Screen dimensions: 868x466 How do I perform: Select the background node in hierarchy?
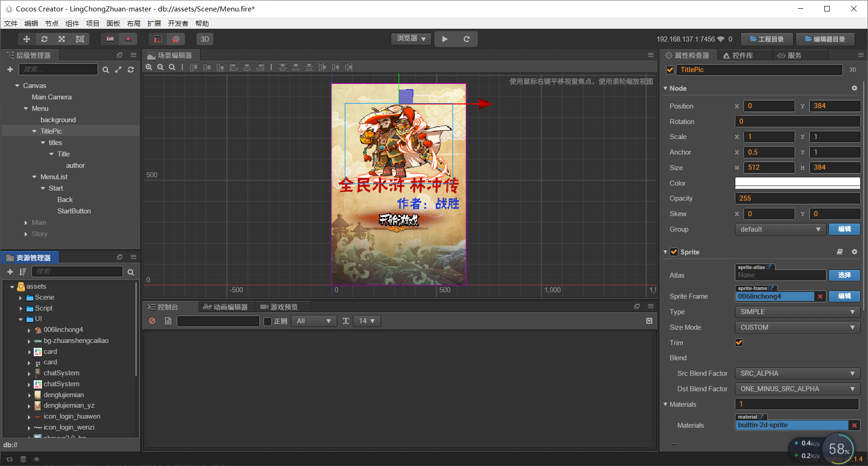[58, 120]
